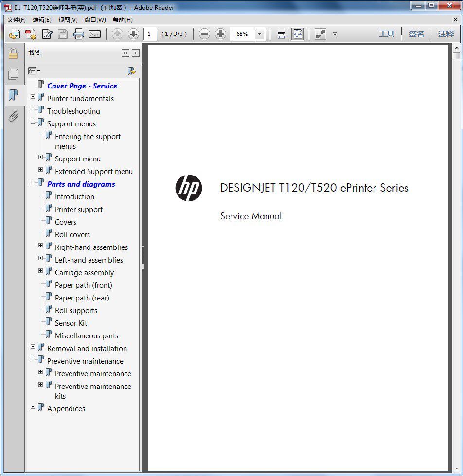Open the Attachments paperclip panel
Image resolution: width=463 pixels, height=476 pixels.
click(x=13, y=117)
